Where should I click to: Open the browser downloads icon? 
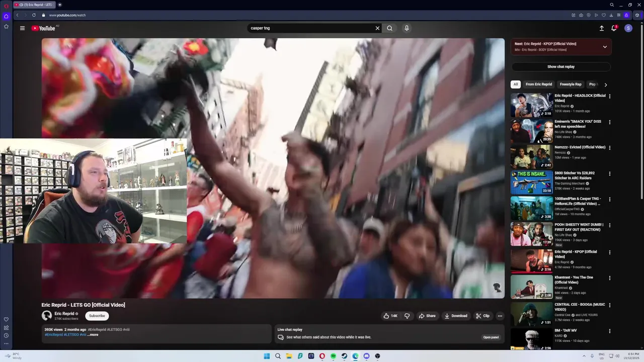point(611,15)
